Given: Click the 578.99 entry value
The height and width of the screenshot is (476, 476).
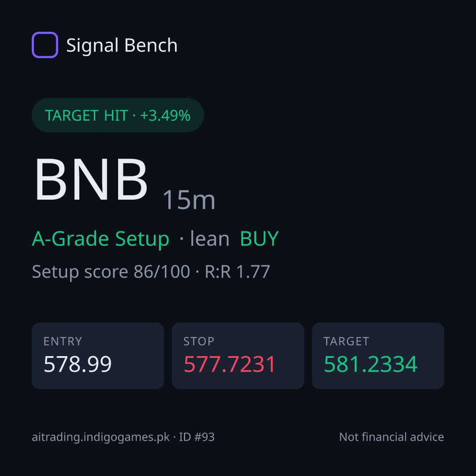Looking at the screenshot, I should tap(78, 364).
